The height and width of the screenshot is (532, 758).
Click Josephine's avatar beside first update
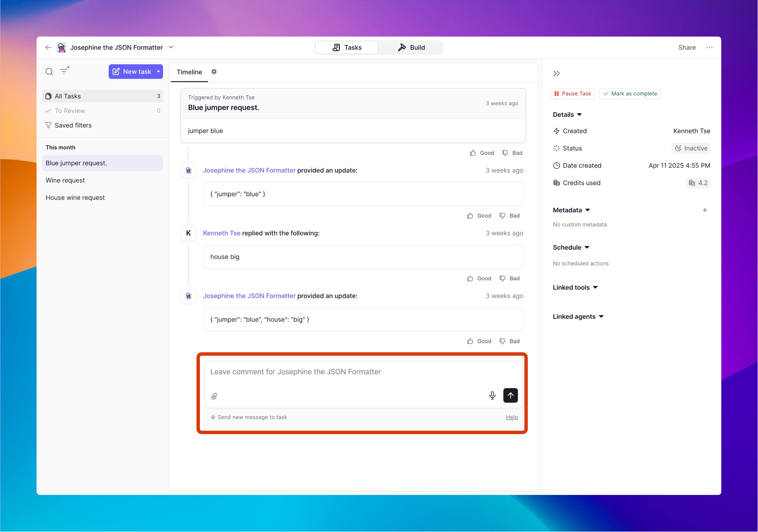point(189,170)
